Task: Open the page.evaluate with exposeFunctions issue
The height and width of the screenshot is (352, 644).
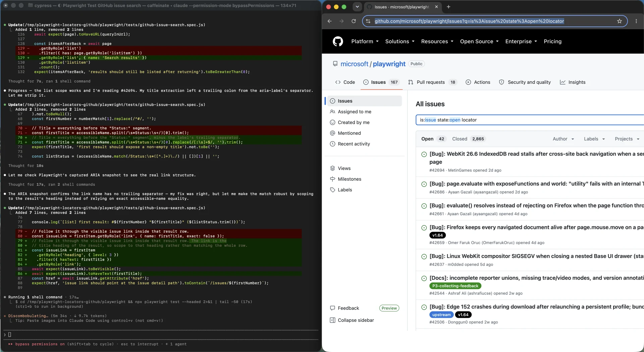Action: [536, 184]
